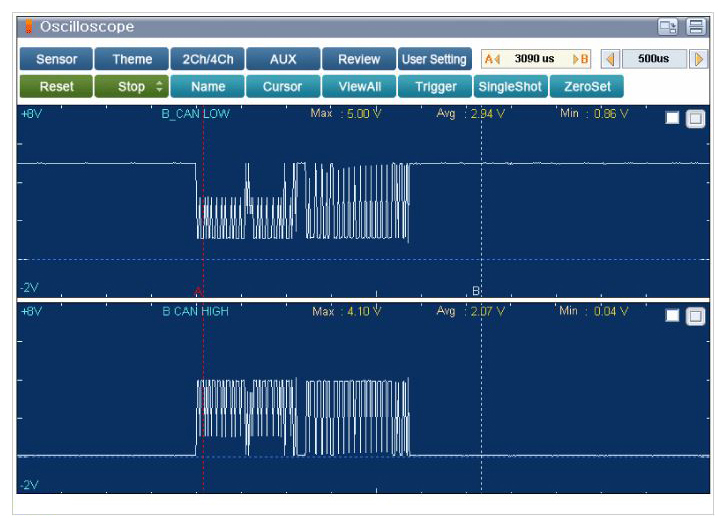This screenshot has width=727, height=528.
Task: Open the Sensor menu
Action: [56, 59]
